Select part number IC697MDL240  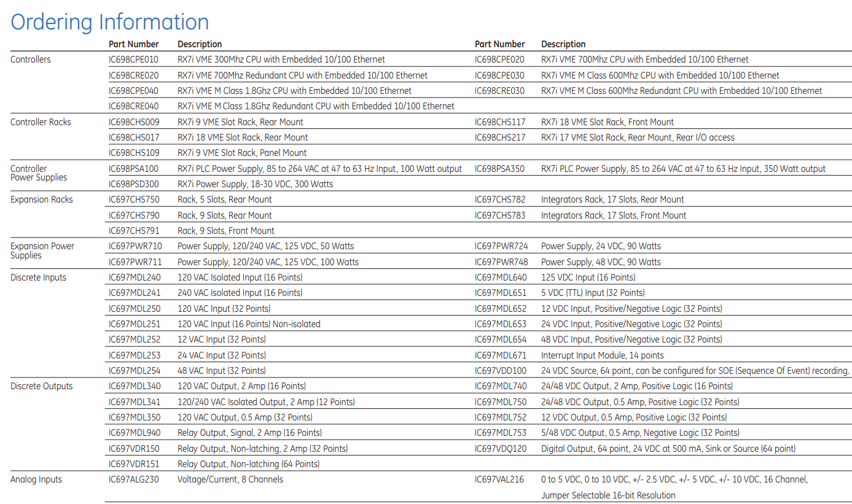[135, 277]
